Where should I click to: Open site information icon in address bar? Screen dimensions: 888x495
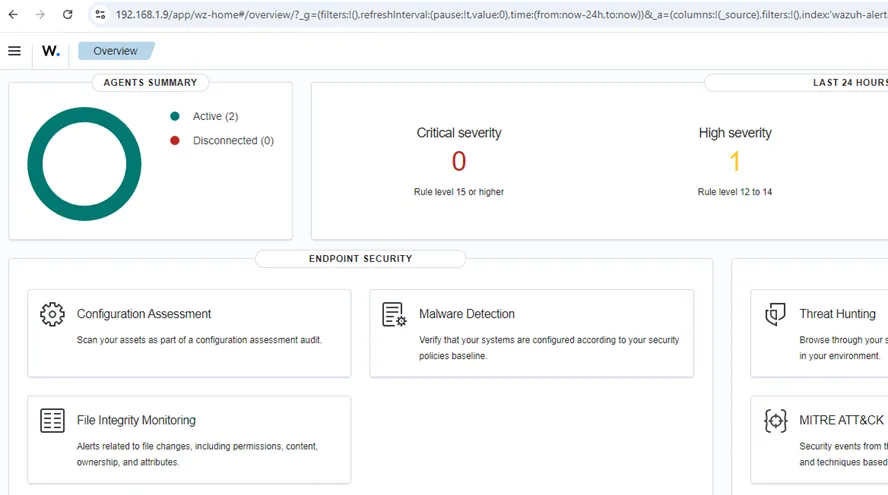pos(100,14)
